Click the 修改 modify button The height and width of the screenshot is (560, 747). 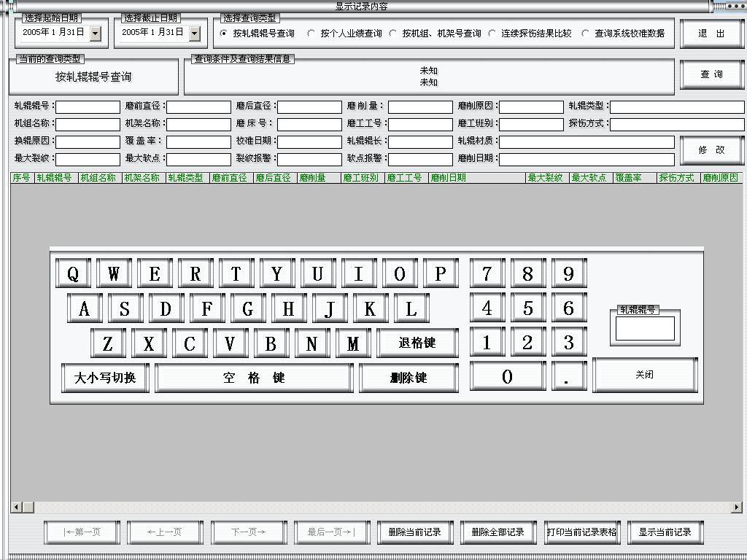point(711,150)
